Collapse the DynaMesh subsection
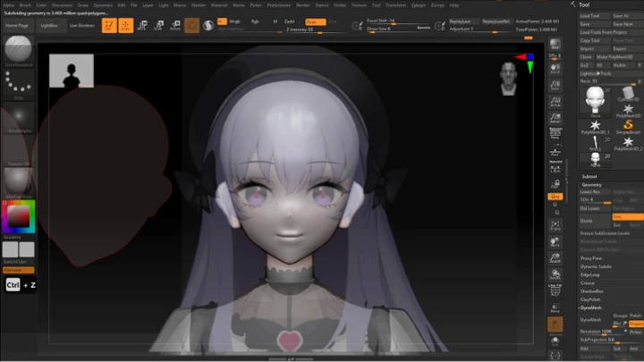 pyautogui.click(x=590, y=307)
